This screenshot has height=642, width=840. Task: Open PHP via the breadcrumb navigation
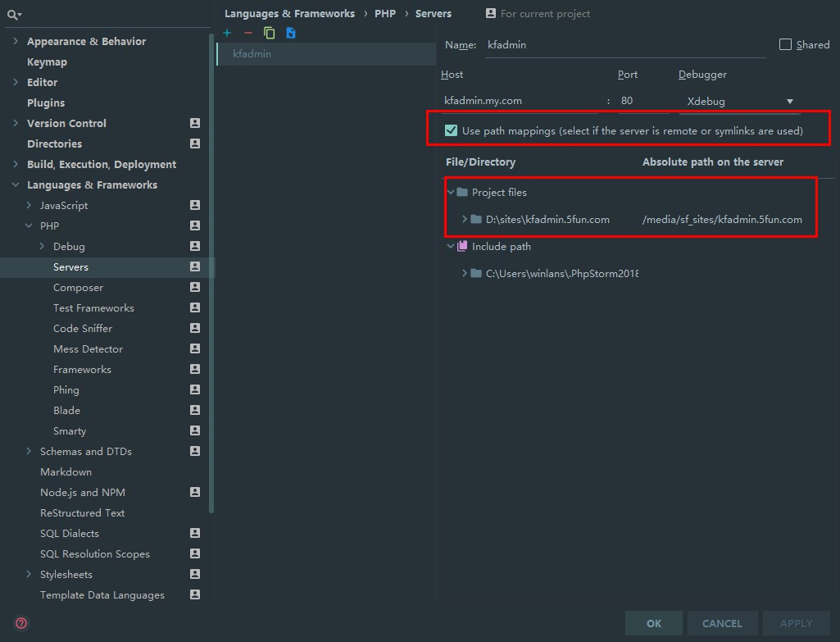point(384,13)
